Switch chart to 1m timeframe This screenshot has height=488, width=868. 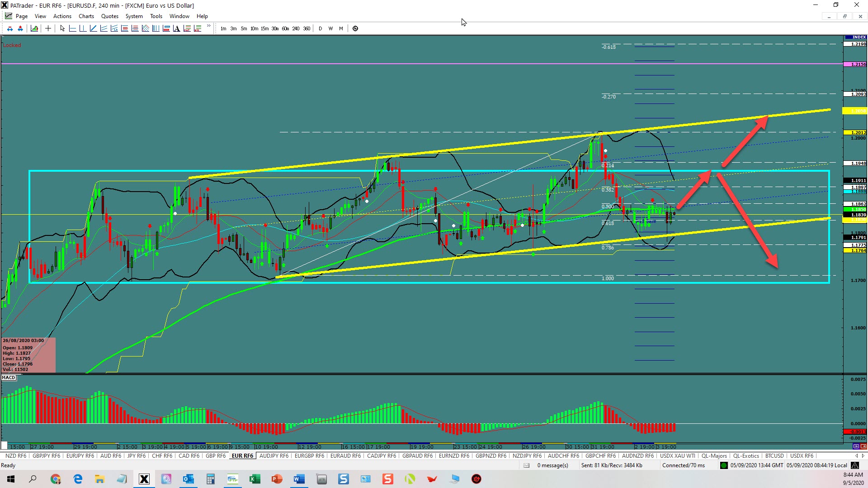(x=223, y=28)
